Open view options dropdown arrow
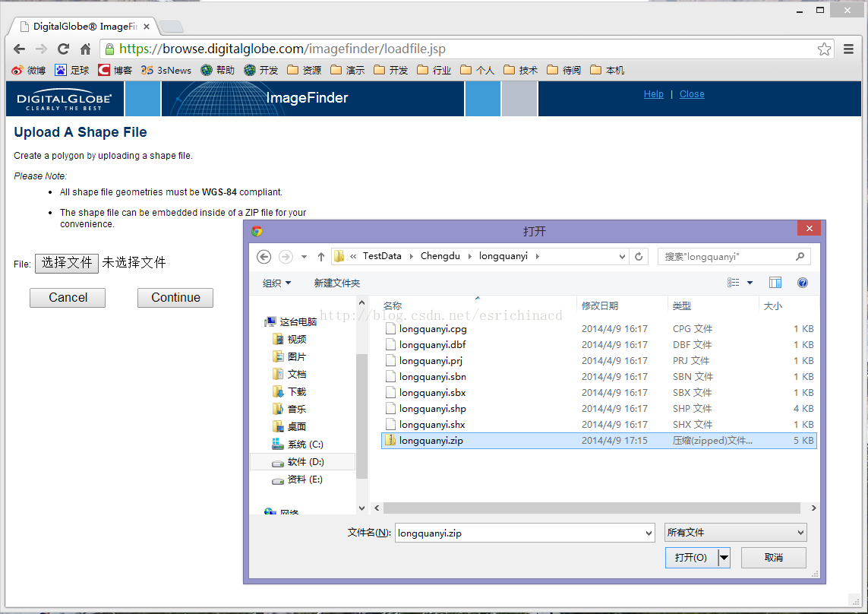 [750, 283]
